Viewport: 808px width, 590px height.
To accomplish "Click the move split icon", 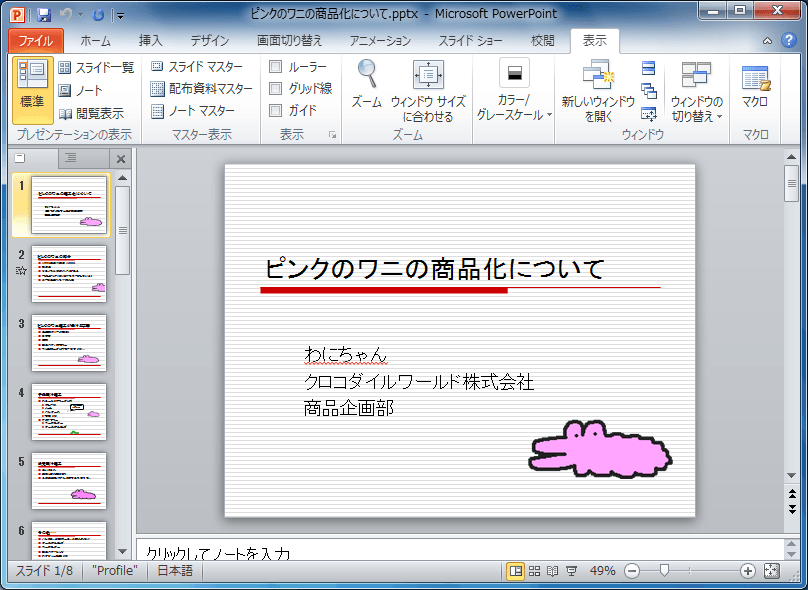I will point(649,114).
